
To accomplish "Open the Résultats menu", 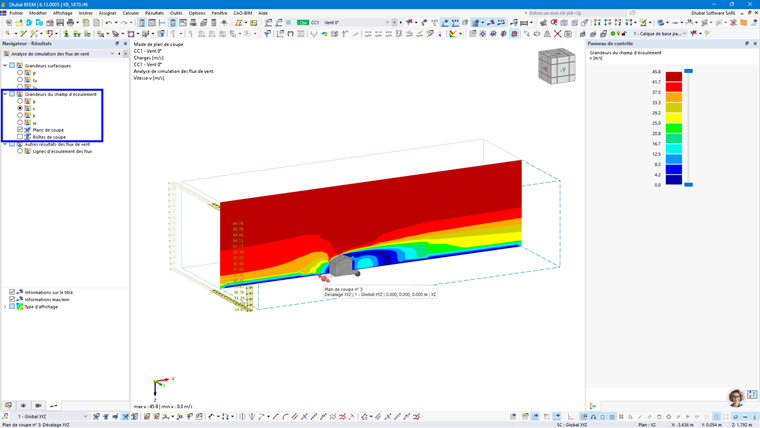I will tap(155, 13).
